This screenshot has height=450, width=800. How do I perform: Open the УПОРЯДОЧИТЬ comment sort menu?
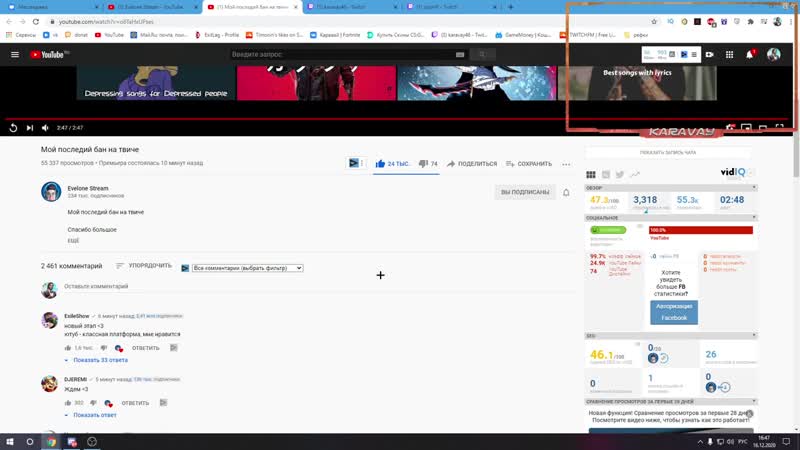tap(144, 266)
